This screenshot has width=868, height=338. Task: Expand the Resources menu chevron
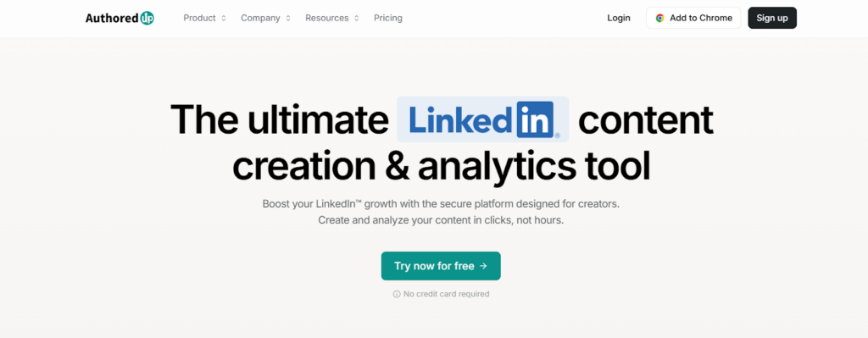357,19
